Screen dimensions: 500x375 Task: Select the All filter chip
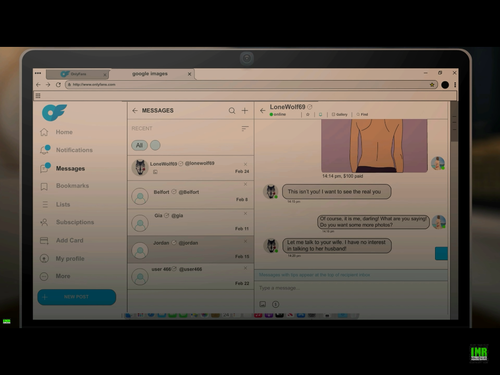pyautogui.click(x=139, y=145)
